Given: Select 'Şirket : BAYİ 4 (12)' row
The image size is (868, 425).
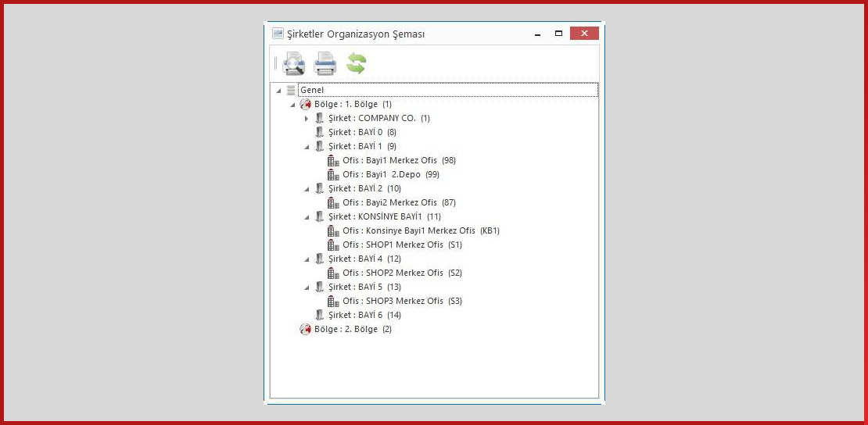Looking at the screenshot, I should coord(365,259).
